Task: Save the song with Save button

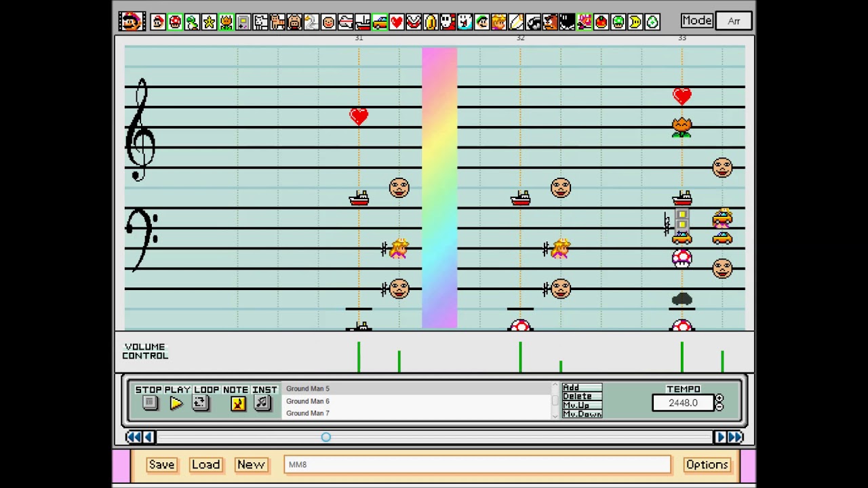Action: pos(161,464)
